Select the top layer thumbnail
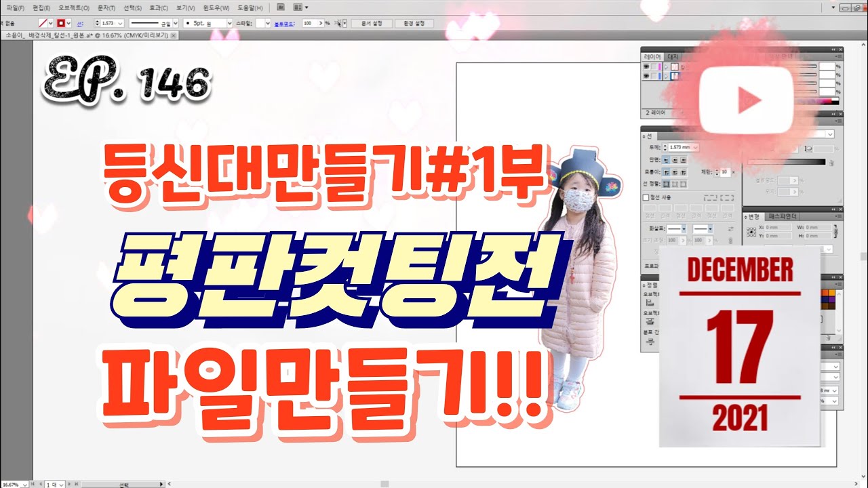 [675, 66]
